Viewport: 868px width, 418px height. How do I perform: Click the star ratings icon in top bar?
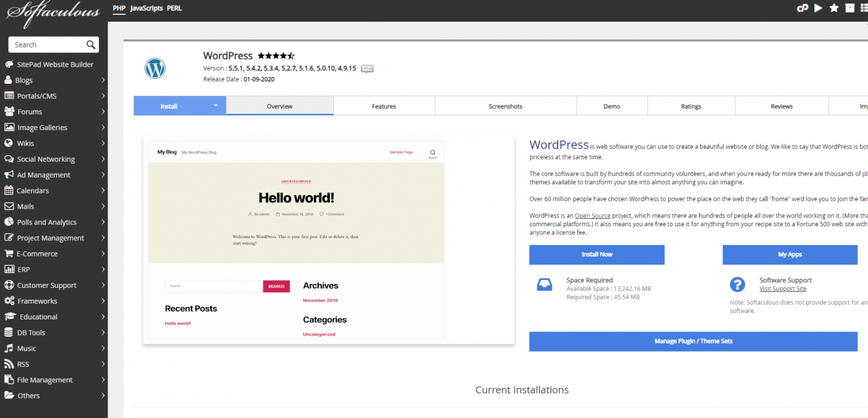point(834,8)
